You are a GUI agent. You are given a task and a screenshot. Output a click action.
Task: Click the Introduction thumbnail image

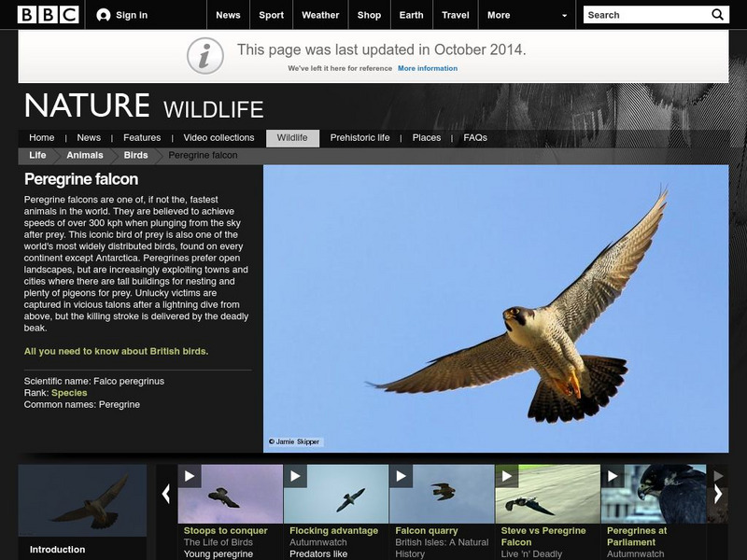82,500
